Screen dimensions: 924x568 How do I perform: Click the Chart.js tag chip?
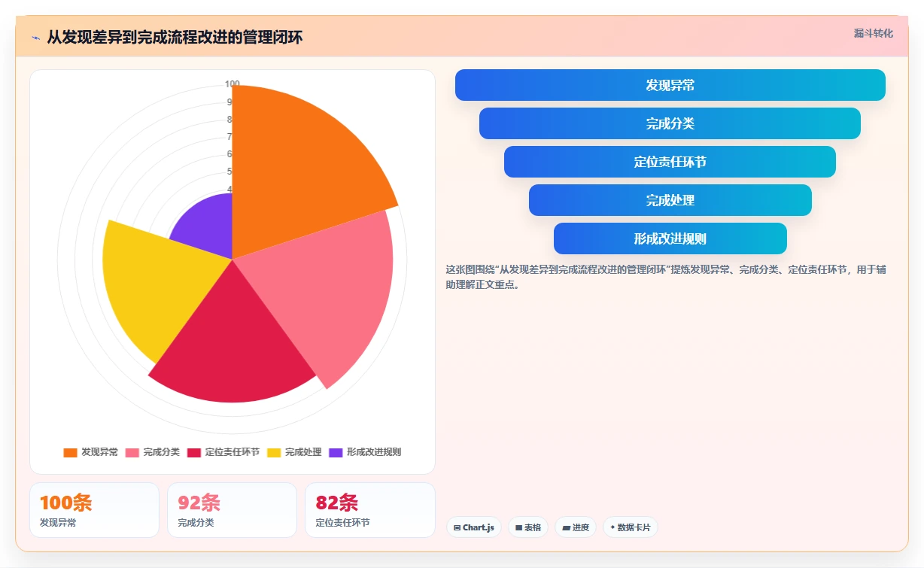(474, 527)
